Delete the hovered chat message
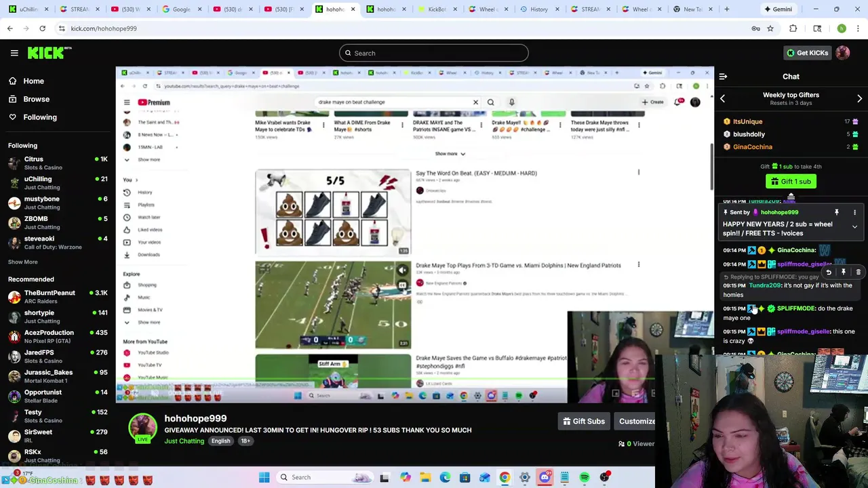This screenshot has height=488, width=868. [858, 272]
